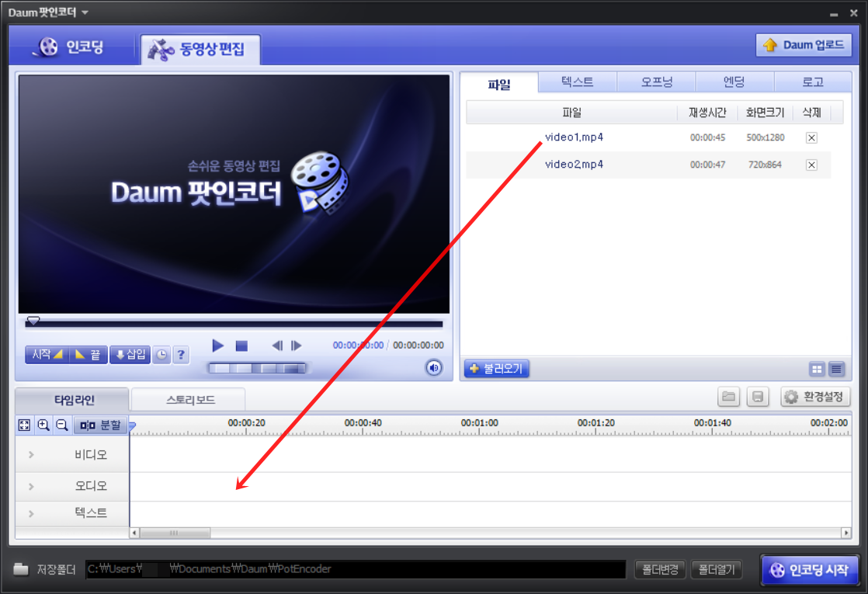Sort by the 파일 column header
The height and width of the screenshot is (594, 868).
[572, 113]
